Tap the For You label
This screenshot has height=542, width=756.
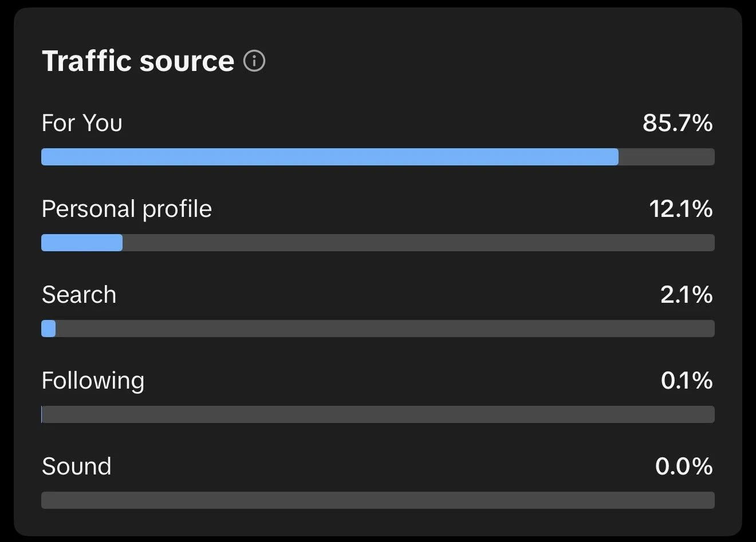click(82, 123)
